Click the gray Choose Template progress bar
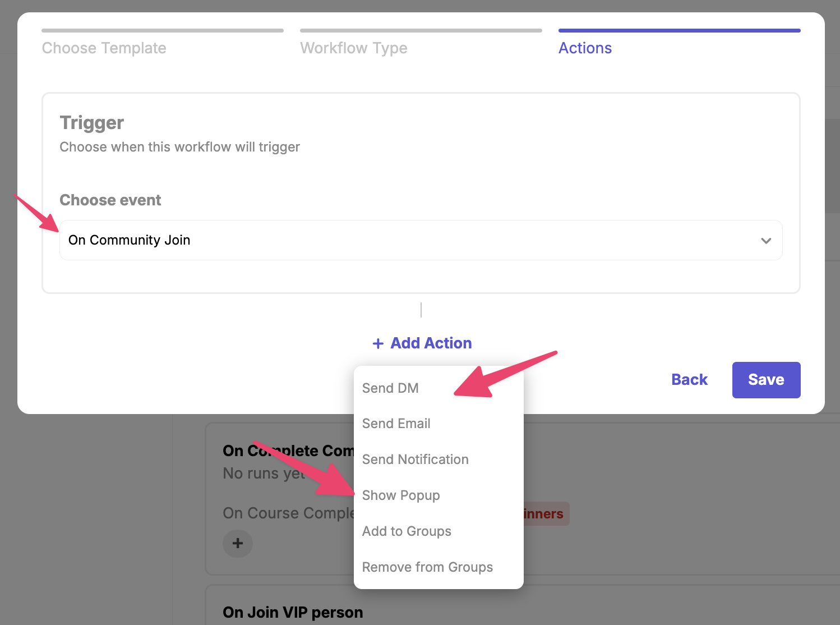Viewport: 840px width, 625px height. [163, 30]
